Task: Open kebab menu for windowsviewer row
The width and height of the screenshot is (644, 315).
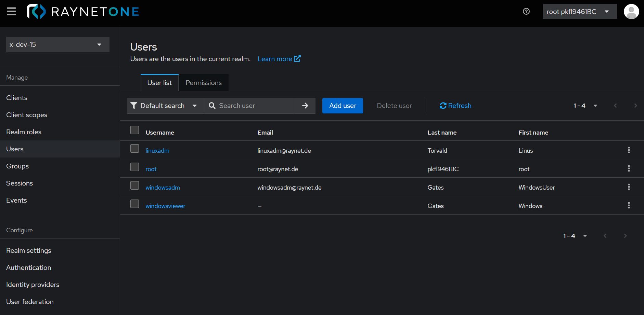Action: pyautogui.click(x=629, y=206)
